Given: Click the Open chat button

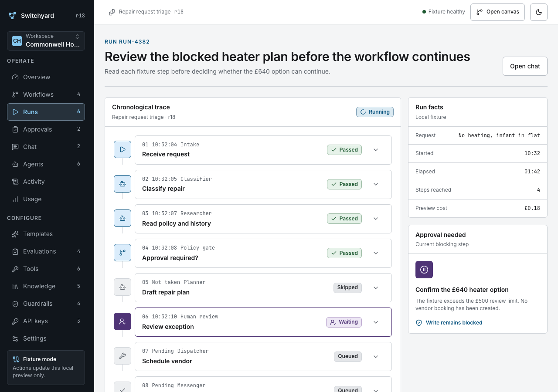Looking at the screenshot, I should coord(525,66).
